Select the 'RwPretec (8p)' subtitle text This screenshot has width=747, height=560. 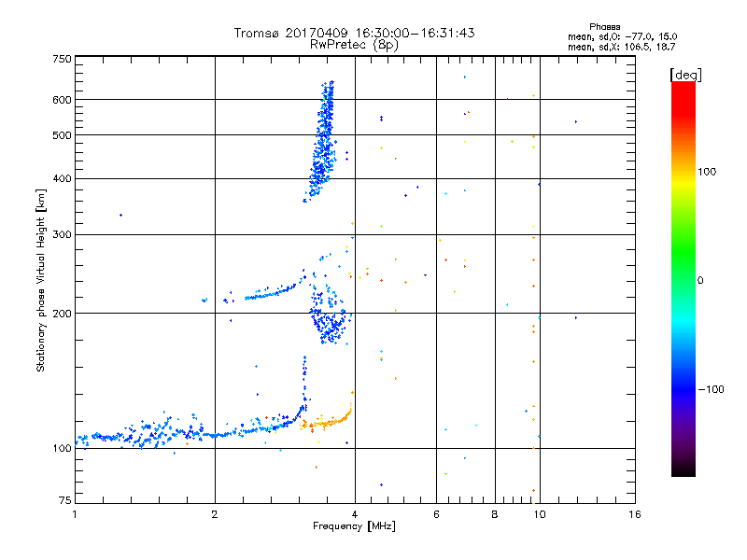point(354,45)
